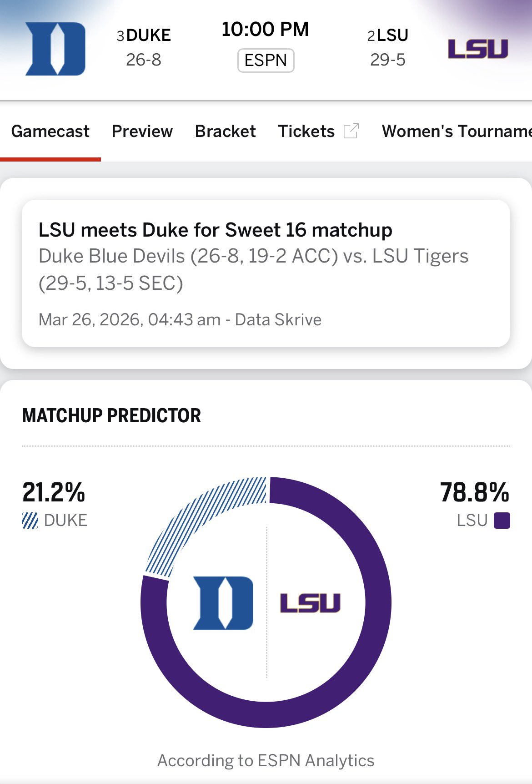Screen dimensions: 532x784
Task: Open the Gamecast tab
Action: (x=50, y=131)
